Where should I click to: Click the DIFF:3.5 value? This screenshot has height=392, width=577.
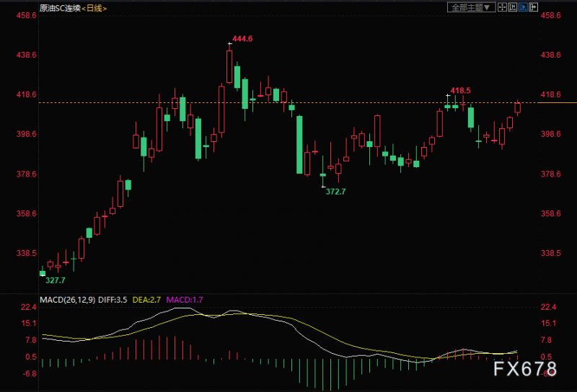[113, 300]
